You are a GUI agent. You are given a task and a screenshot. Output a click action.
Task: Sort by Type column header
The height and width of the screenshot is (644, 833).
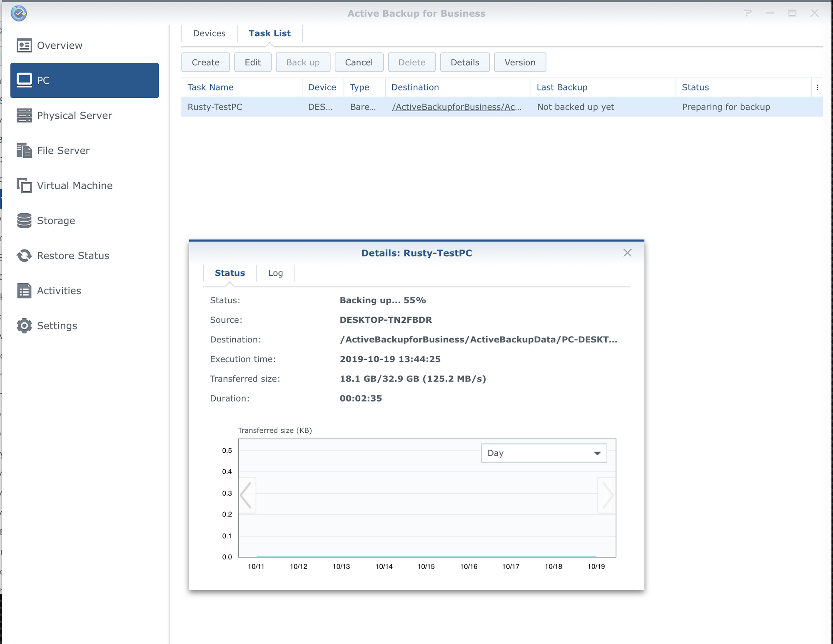364,87
